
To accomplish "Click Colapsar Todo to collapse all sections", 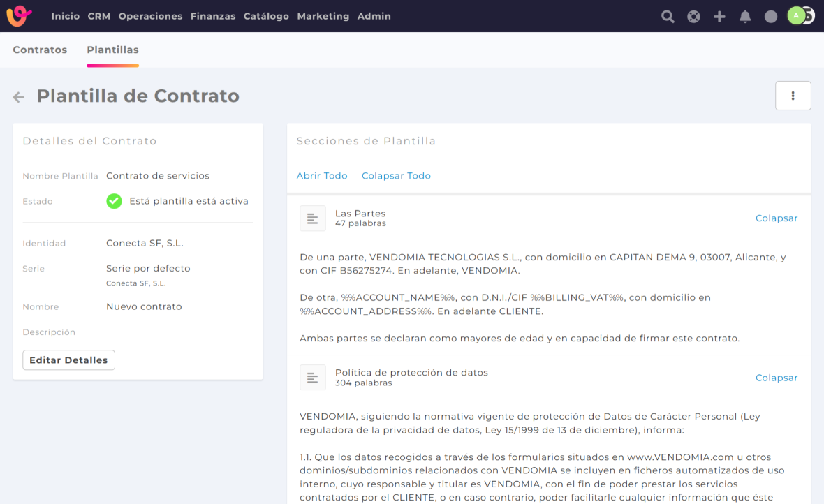I will tap(396, 176).
